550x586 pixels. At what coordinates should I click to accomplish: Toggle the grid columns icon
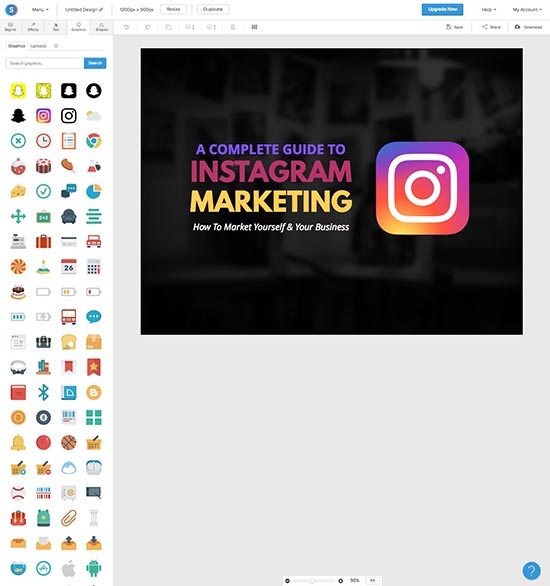click(254, 27)
